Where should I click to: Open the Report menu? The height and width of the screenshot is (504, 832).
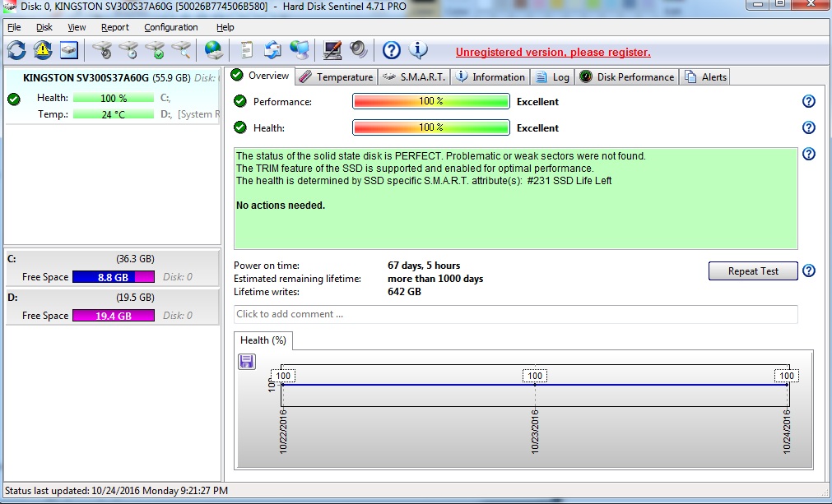click(115, 27)
